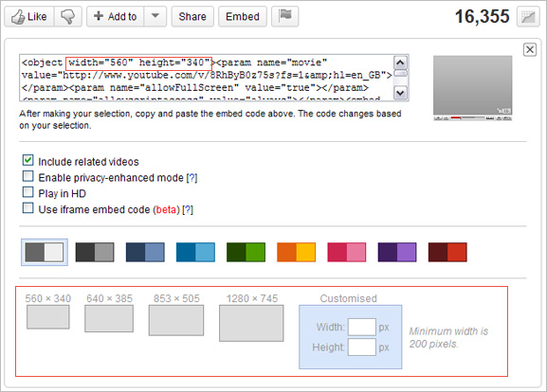The height and width of the screenshot is (392, 547).
Task: Open the Share options
Action: [192, 16]
